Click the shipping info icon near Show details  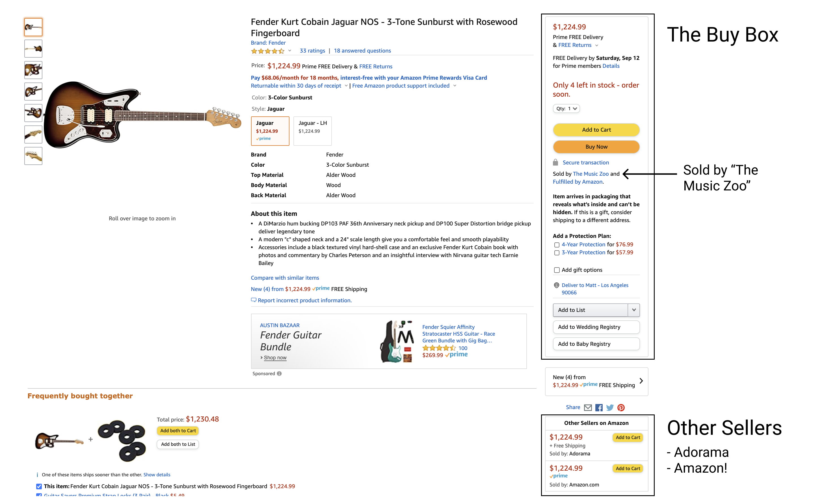(37, 474)
